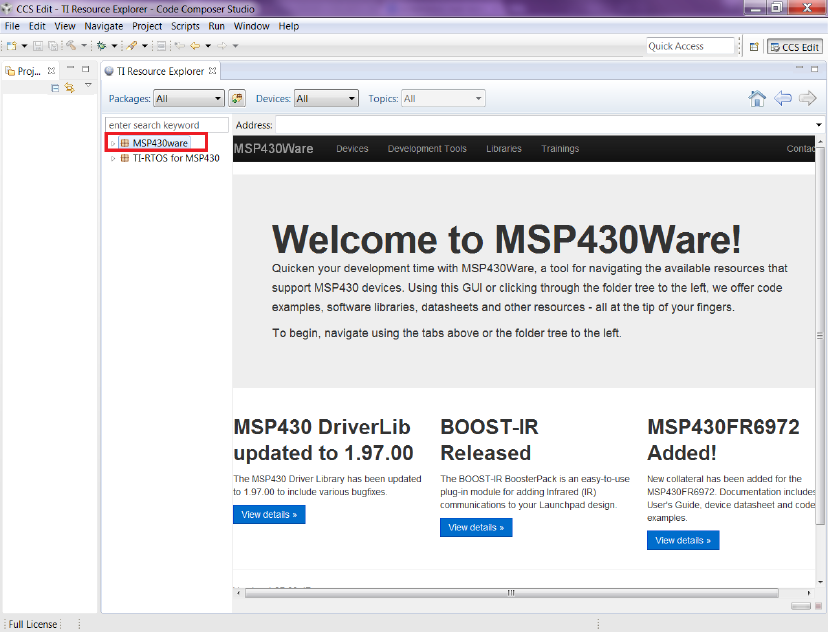Open the Back history dropdown arrow

click(208, 46)
